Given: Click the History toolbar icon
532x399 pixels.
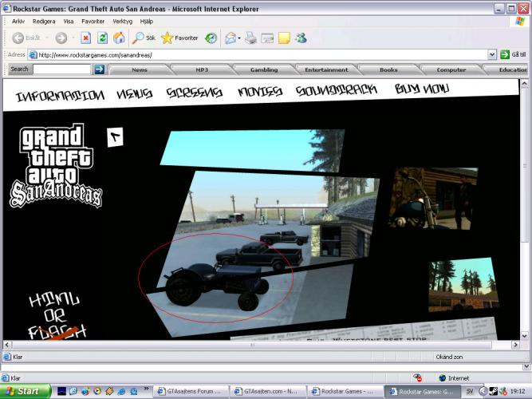Looking at the screenshot, I should coord(211,38).
